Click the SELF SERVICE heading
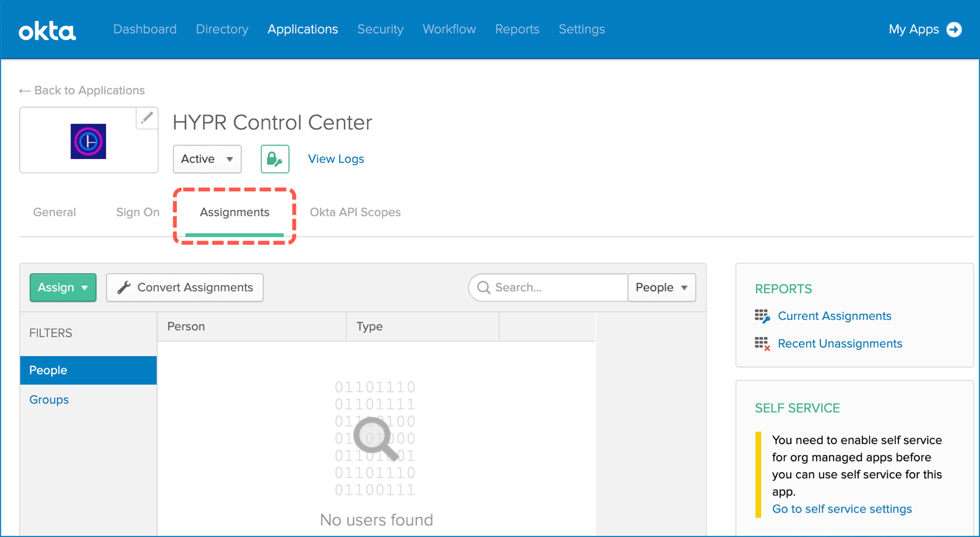The height and width of the screenshot is (537, 980). coord(797,408)
